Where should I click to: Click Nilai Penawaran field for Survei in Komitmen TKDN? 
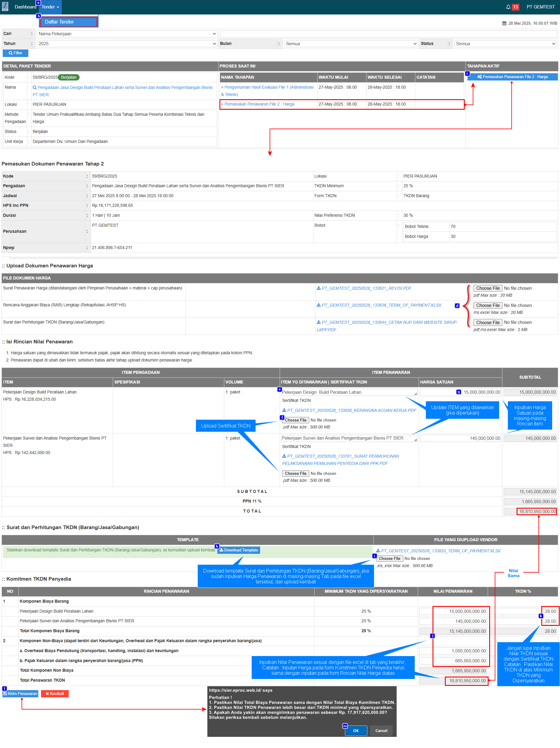point(453,621)
